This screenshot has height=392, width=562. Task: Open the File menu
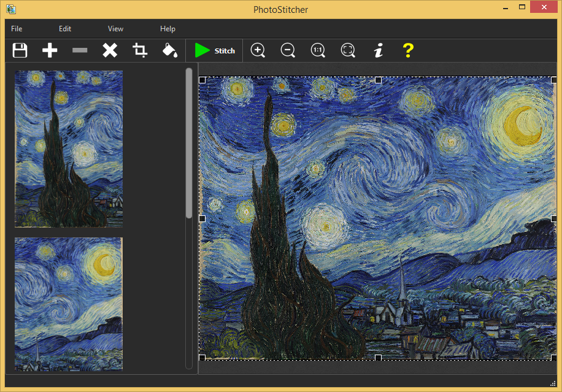tap(17, 29)
